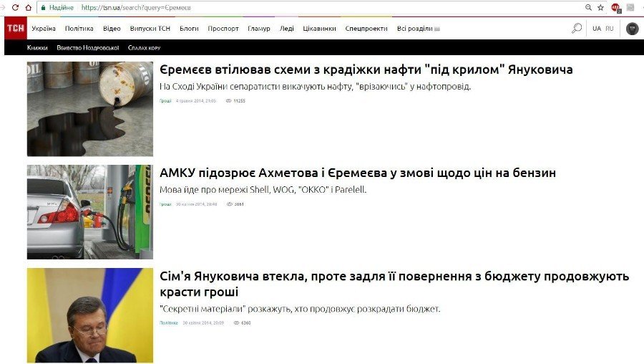This screenshot has width=644, height=364.
Task: Bookmark this page with star icon
Action: (x=600, y=7)
